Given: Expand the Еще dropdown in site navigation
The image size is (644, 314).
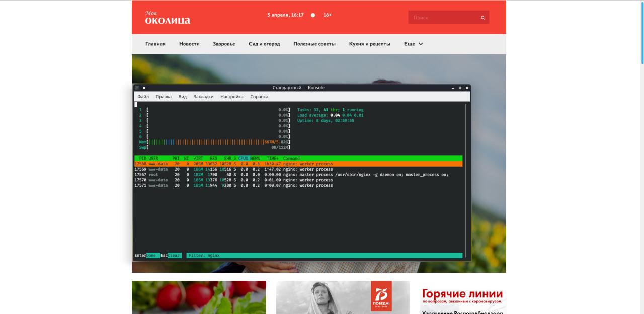Looking at the screenshot, I should pyautogui.click(x=414, y=44).
